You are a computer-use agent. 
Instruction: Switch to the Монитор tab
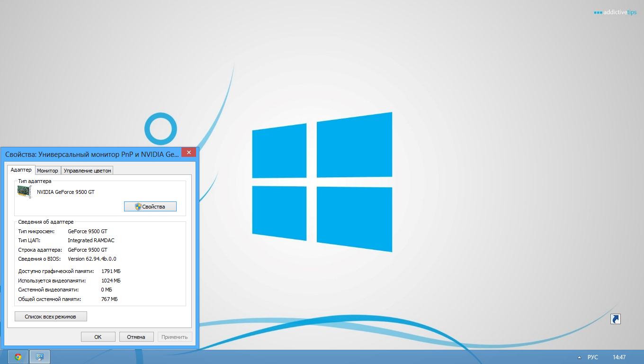(48, 171)
